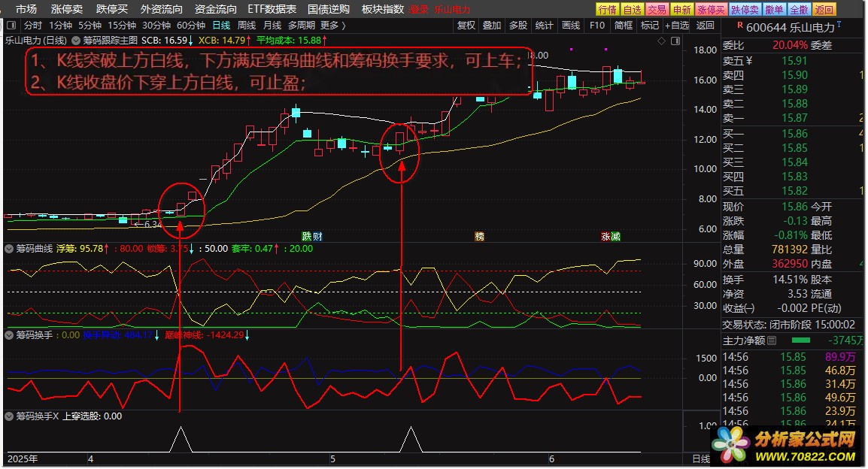The width and height of the screenshot is (868, 469).
Task: Click the red 登录 login link
Action: 419,10
